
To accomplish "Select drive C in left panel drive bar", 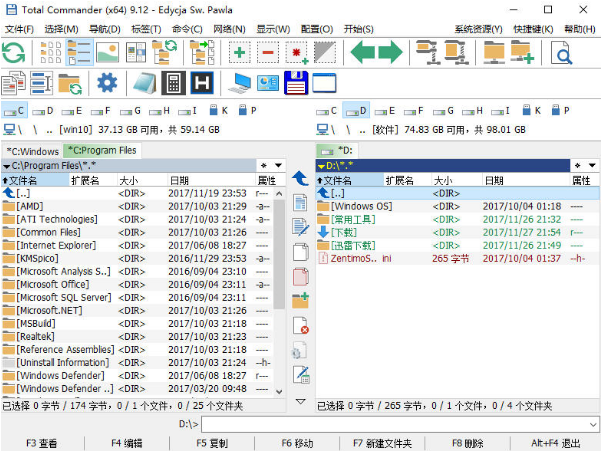I will pyautogui.click(x=14, y=111).
